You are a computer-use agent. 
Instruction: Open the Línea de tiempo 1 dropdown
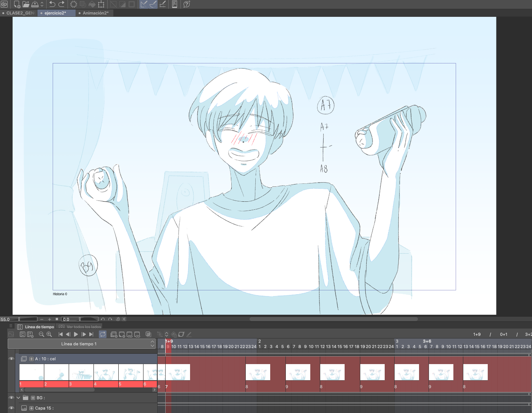82,344
